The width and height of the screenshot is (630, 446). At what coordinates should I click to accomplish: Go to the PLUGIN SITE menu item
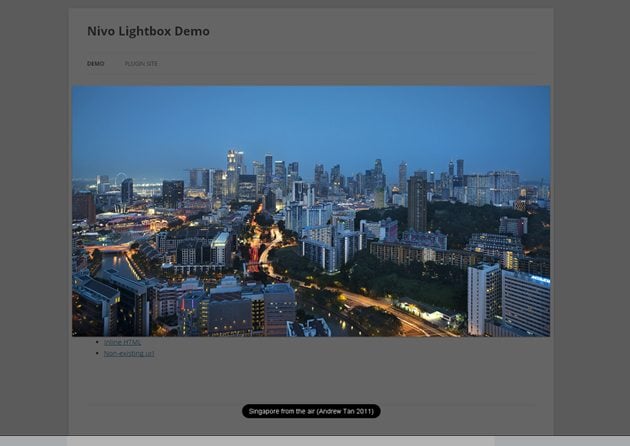pos(141,64)
